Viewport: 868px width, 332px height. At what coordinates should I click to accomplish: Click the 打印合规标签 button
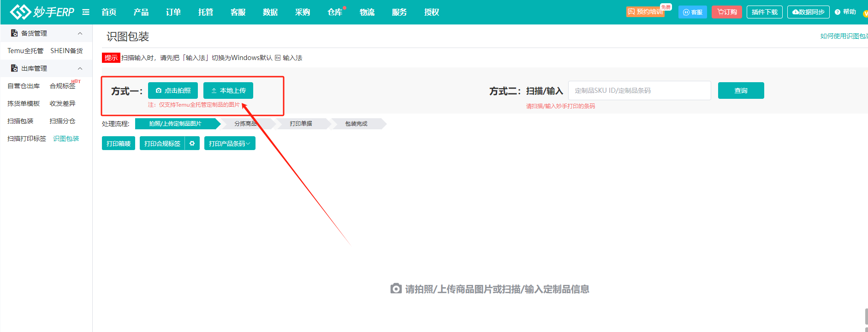point(162,144)
